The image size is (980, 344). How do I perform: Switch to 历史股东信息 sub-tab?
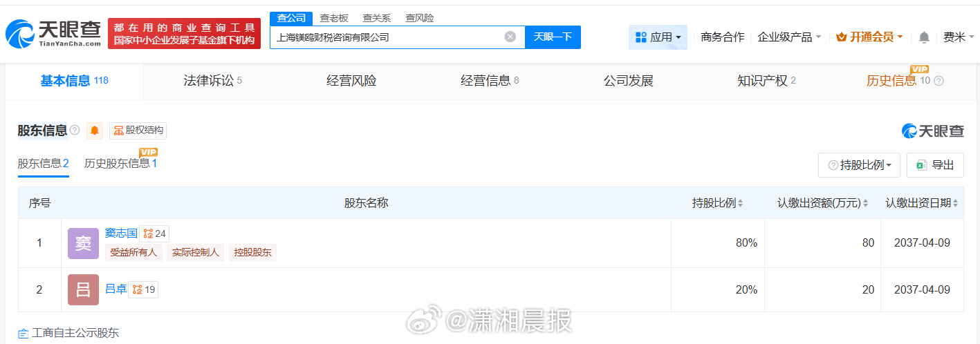click(x=120, y=164)
